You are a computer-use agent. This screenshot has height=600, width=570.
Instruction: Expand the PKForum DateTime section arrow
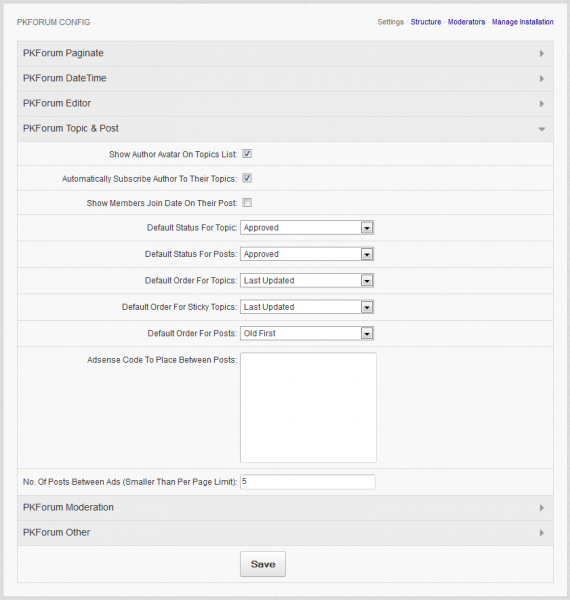[542, 79]
